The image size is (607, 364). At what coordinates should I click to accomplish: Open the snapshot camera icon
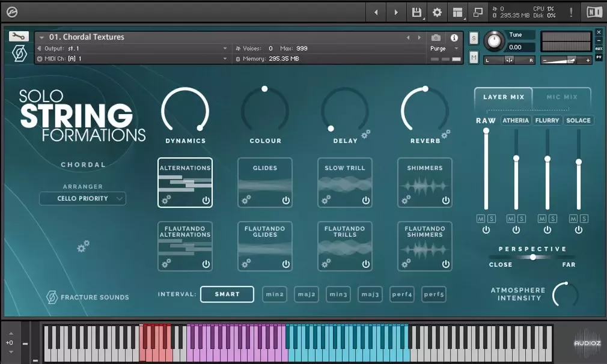click(x=436, y=37)
